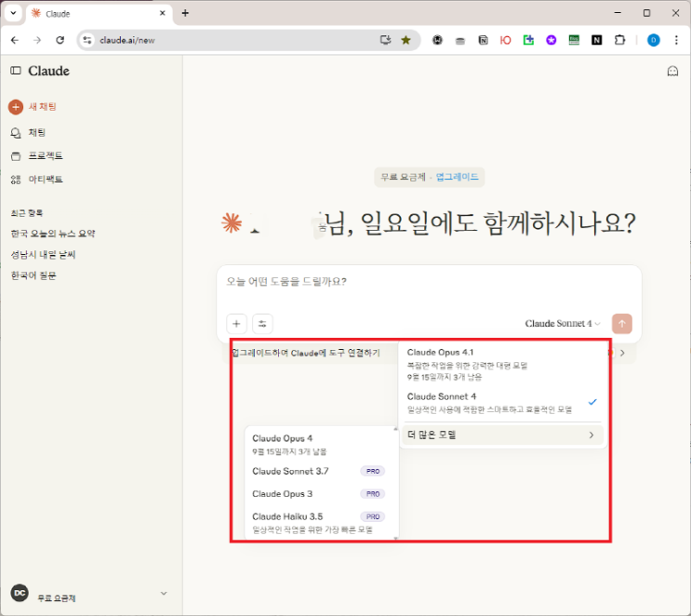The width and height of the screenshot is (691, 616).
Task: Open the tab search dropdown arrow
Action: coord(13,13)
